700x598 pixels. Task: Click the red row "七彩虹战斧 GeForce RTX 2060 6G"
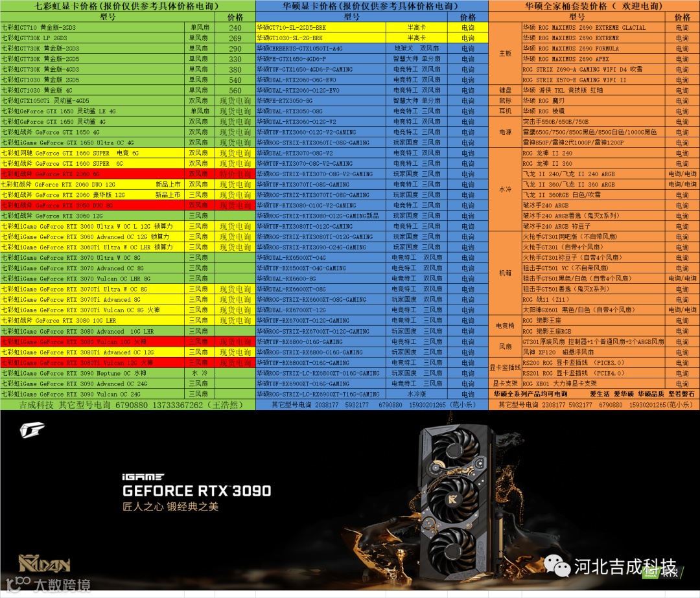click(x=93, y=174)
